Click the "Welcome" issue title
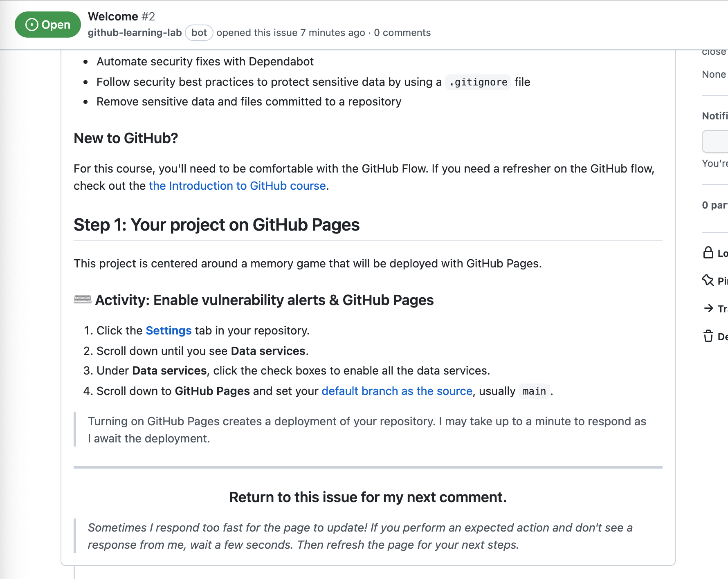 pos(113,16)
